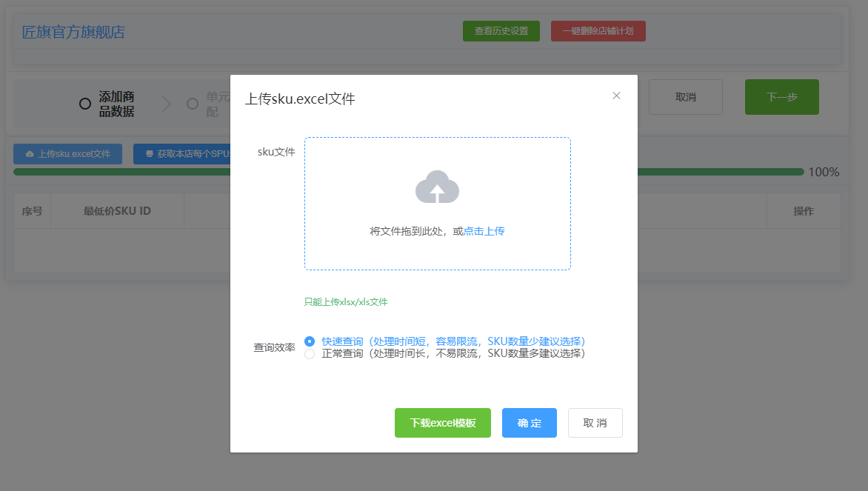This screenshot has width=868, height=491.
Task: Click the 序号 column header
Action: coord(32,211)
